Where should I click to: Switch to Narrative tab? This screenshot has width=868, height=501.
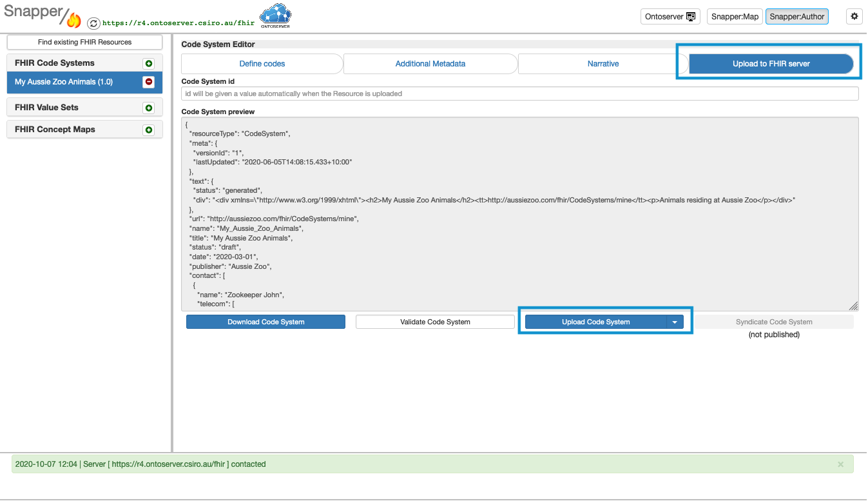tap(603, 64)
